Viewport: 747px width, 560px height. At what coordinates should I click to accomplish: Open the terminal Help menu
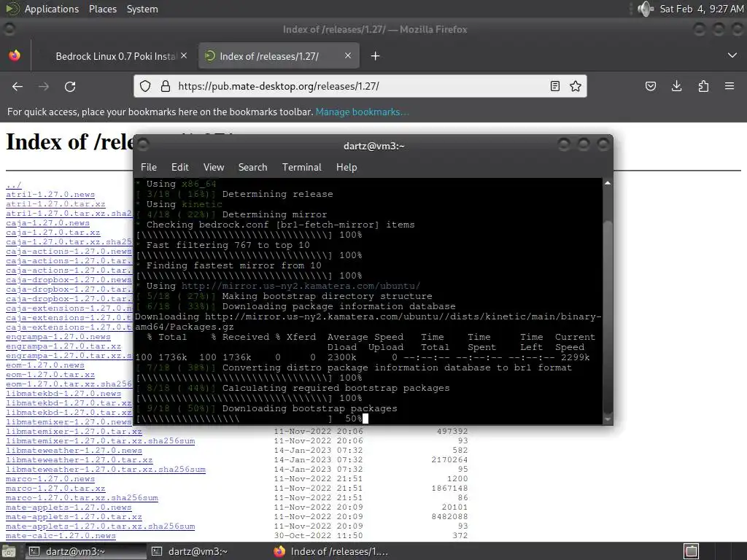click(x=347, y=167)
